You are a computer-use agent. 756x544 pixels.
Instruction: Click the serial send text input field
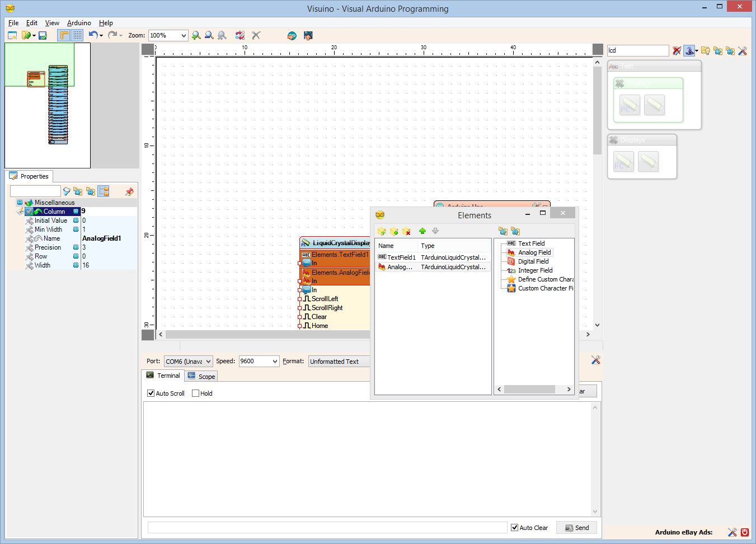pyautogui.click(x=327, y=528)
